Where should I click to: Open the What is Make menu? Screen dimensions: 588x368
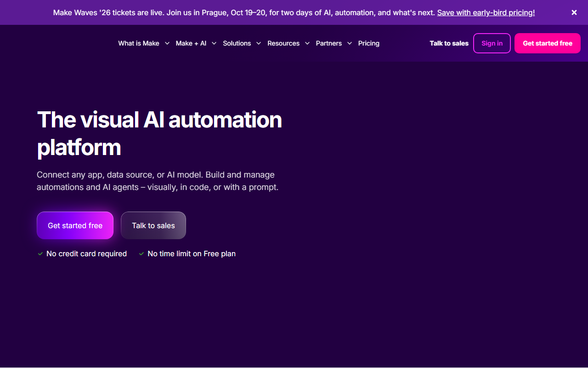coord(139,43)
